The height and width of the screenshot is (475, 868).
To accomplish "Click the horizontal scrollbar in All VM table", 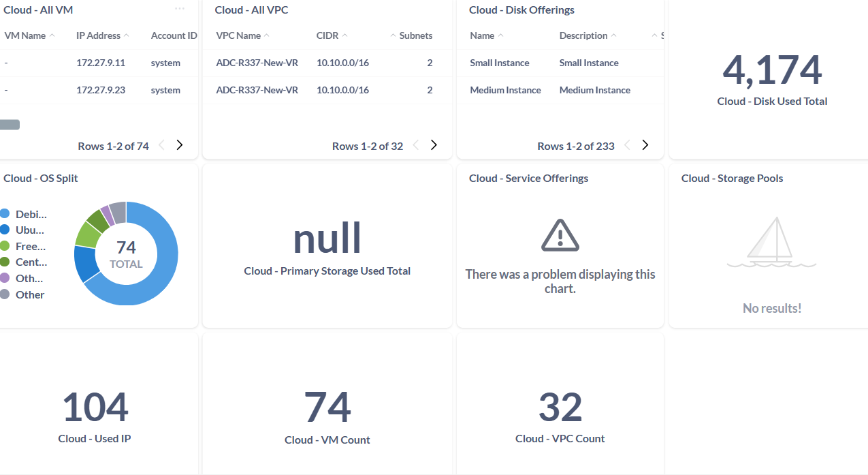I will tap(10, 125).
